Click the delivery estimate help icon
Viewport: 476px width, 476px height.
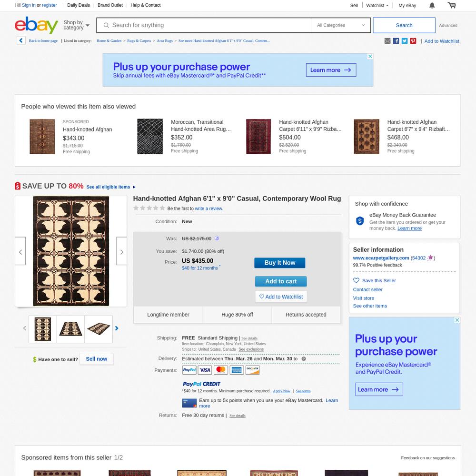point(304,359)
